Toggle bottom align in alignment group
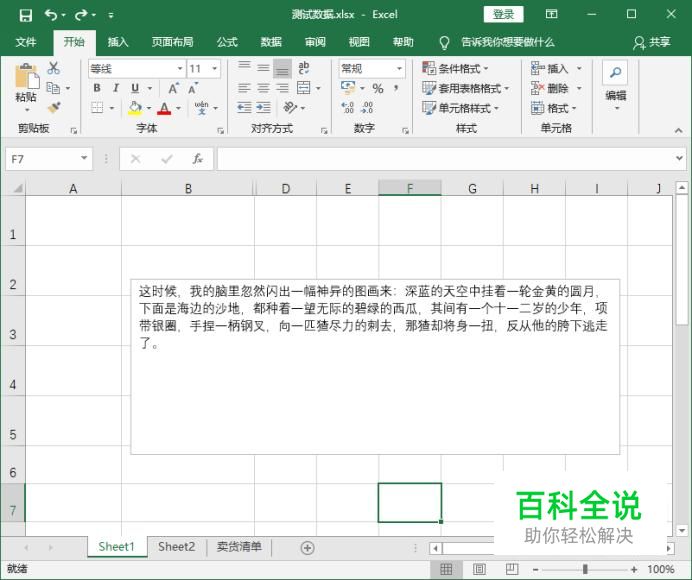 (282, 68)
